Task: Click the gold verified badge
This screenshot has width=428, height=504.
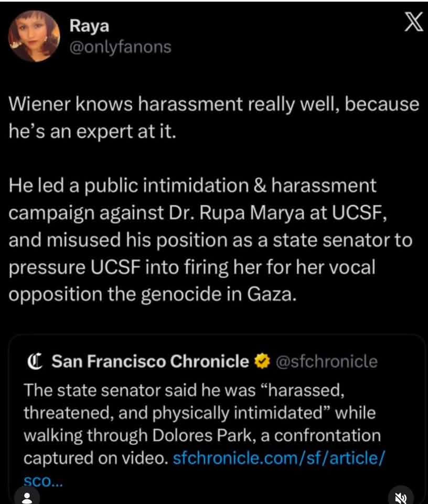Action: coord(262,361)
